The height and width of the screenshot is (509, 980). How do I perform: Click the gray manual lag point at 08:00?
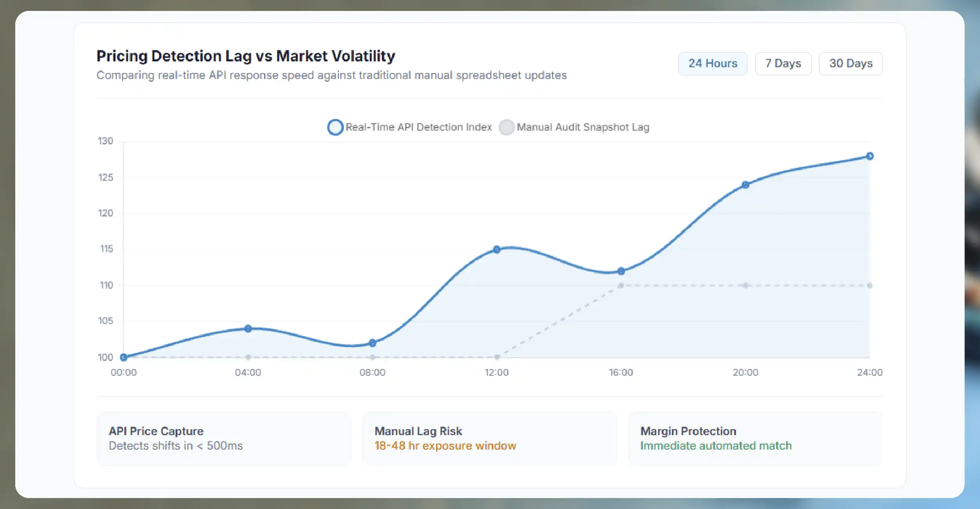tap(372, 357)
